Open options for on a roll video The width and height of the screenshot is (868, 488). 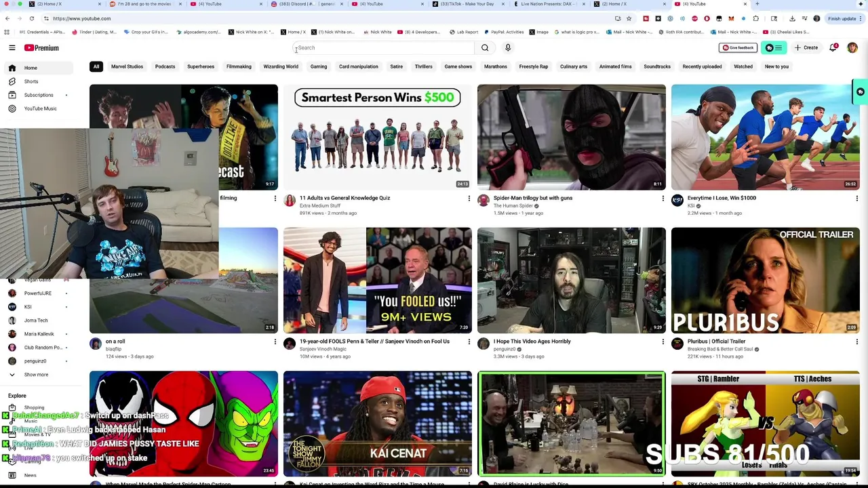pyautogui.click(x=275, y=342)
